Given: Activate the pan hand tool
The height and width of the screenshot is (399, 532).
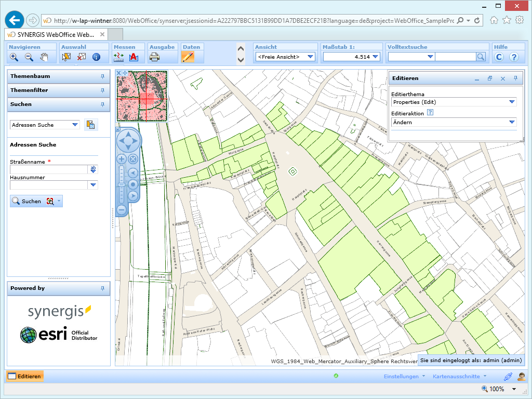Looking at the screenshot, I should pyautogui.click(x=44, y=57).
